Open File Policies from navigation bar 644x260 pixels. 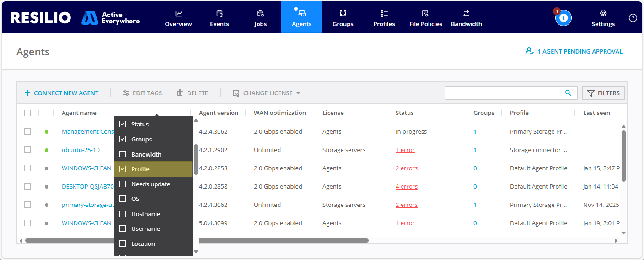(x=425, y=18)
